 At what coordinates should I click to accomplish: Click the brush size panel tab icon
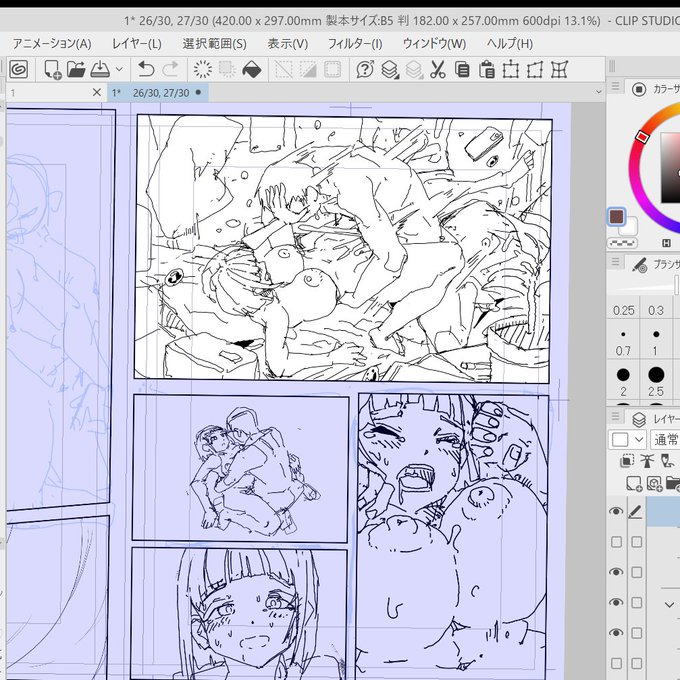[x=640, y=265]
